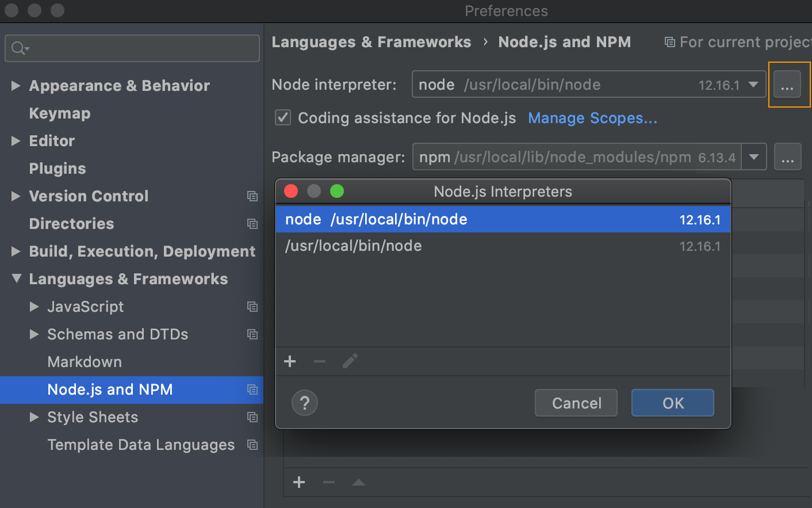Click Cancel in Node.js Interpreters dialog
This screenshot has width=812, height=508.
pos(576,403)
